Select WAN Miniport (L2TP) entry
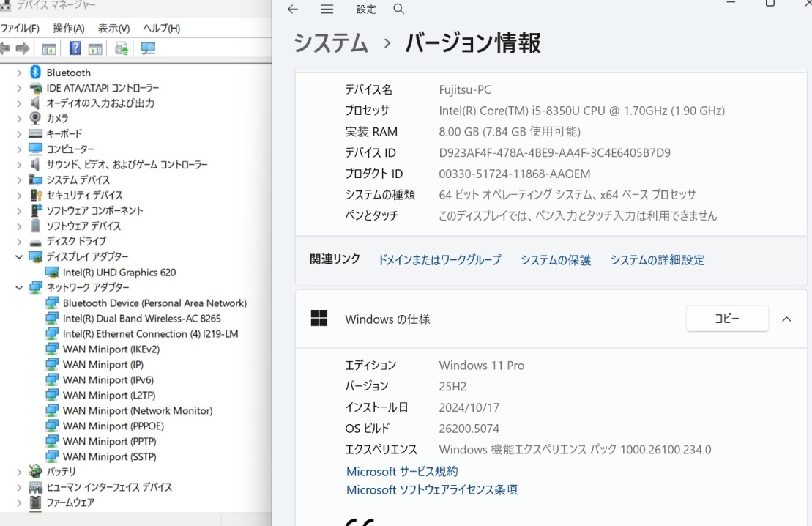812x526 pixels. click(x=109, y=396)
